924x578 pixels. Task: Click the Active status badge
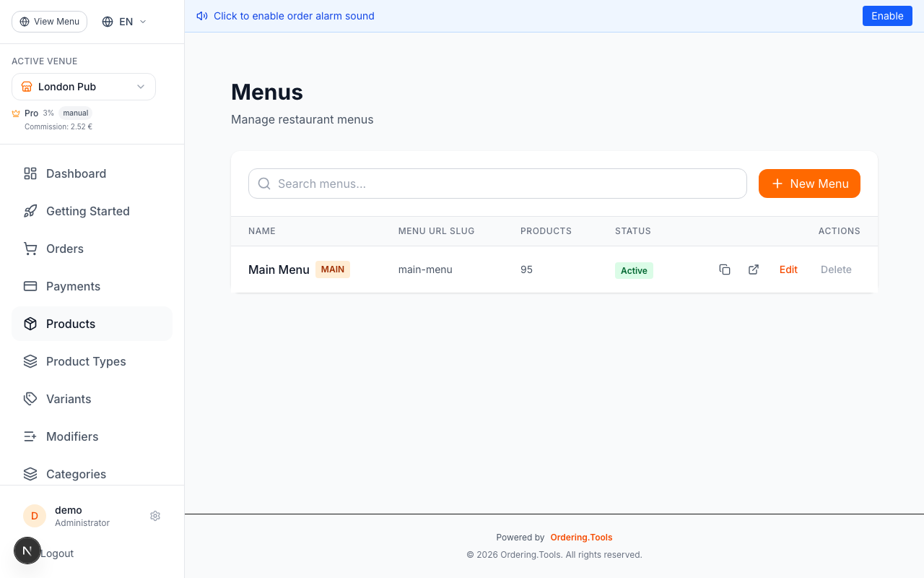(x=634, y=269)
